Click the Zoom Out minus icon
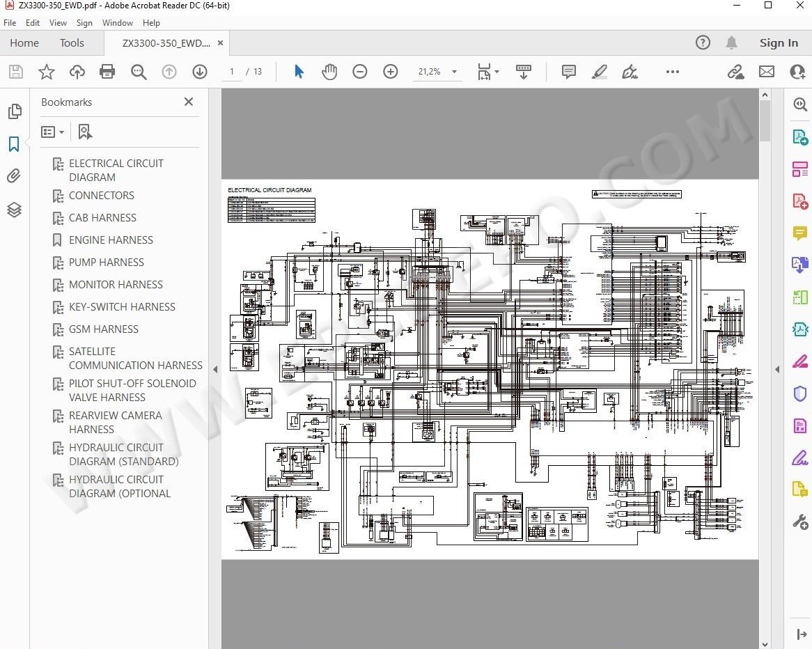This screenshot has height=649, width=812. (x=360, y=72)
